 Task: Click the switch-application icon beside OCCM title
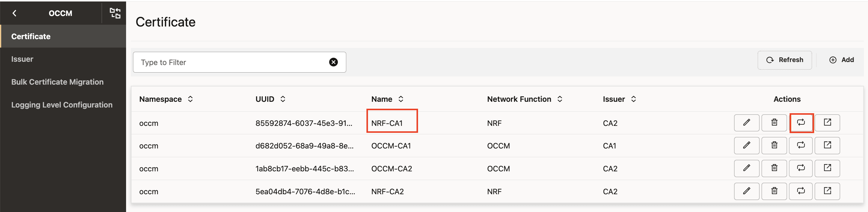(x=115, y=13)
